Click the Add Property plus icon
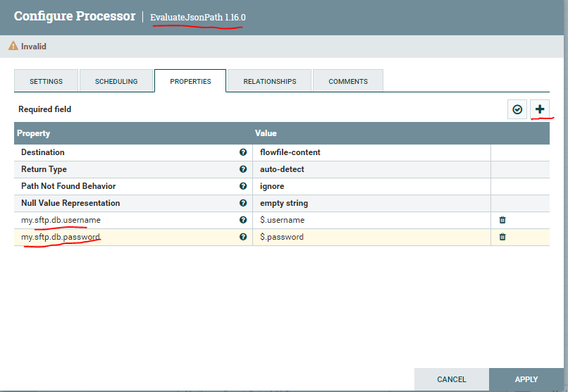The width and height of the screenshot is (568, 392). 540,109
